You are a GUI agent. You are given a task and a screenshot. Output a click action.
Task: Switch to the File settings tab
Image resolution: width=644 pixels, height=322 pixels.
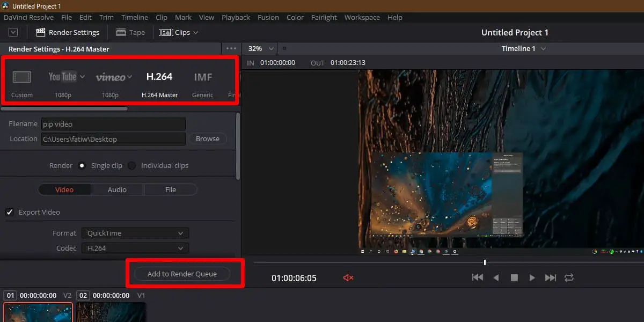171,189
